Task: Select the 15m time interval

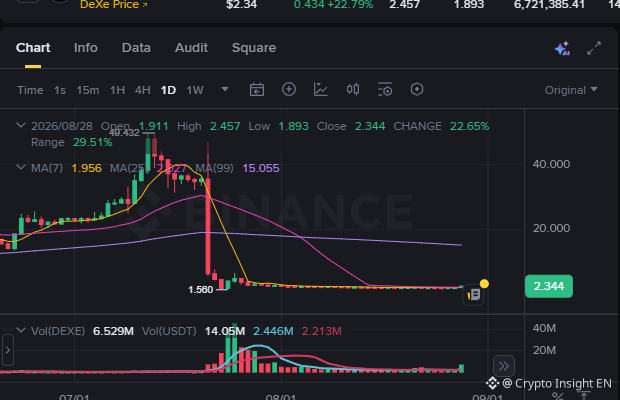Action: click(88, 90)
